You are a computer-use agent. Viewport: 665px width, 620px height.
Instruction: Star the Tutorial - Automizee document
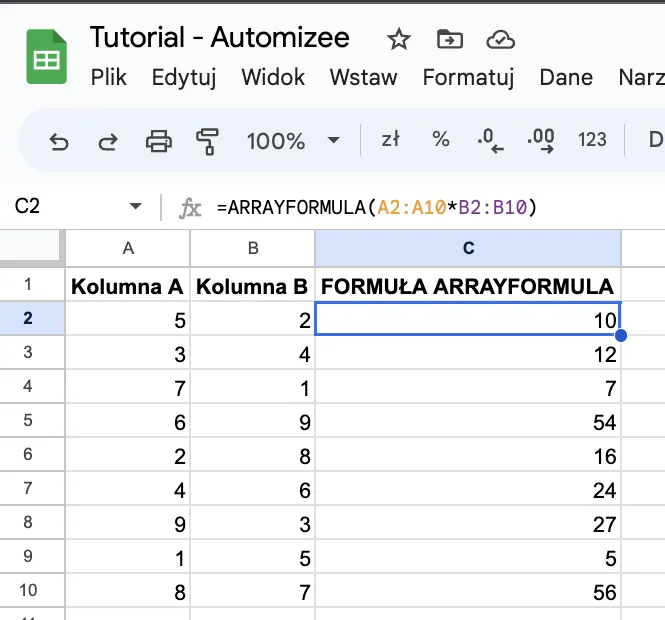click(399, 39)
